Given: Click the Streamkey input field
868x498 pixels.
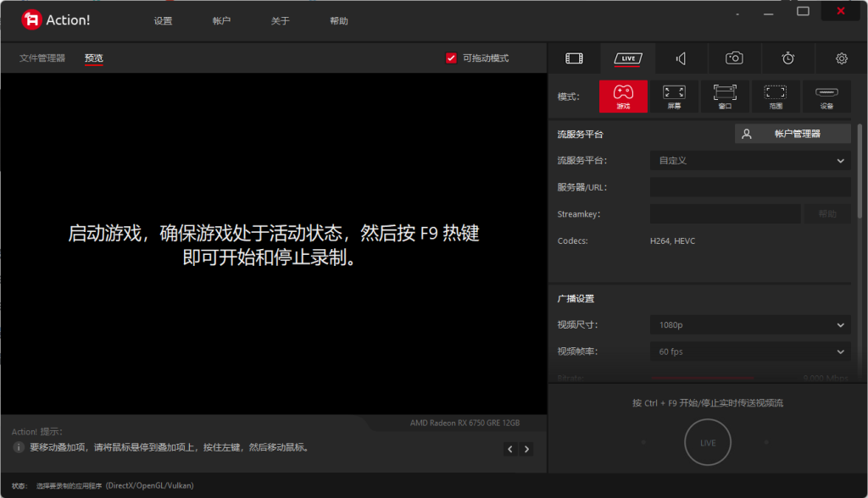Looking at the screenshot, I should click(x=726, y=213).
